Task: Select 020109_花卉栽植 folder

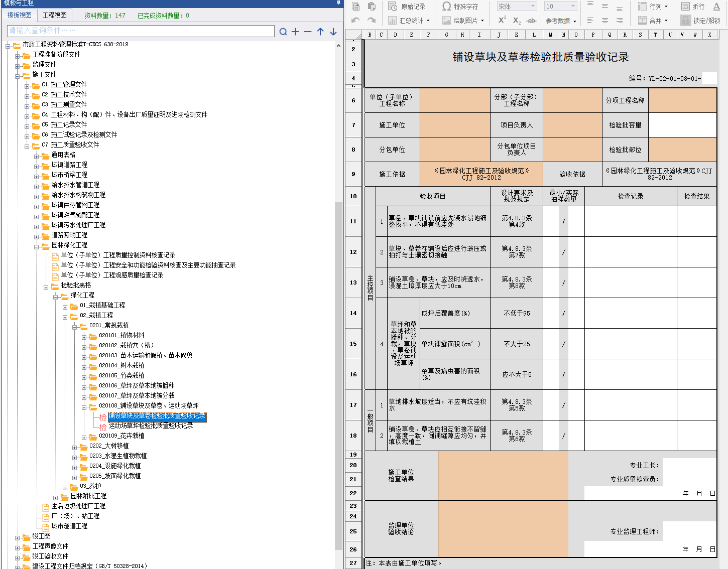Action: point(122,436)
